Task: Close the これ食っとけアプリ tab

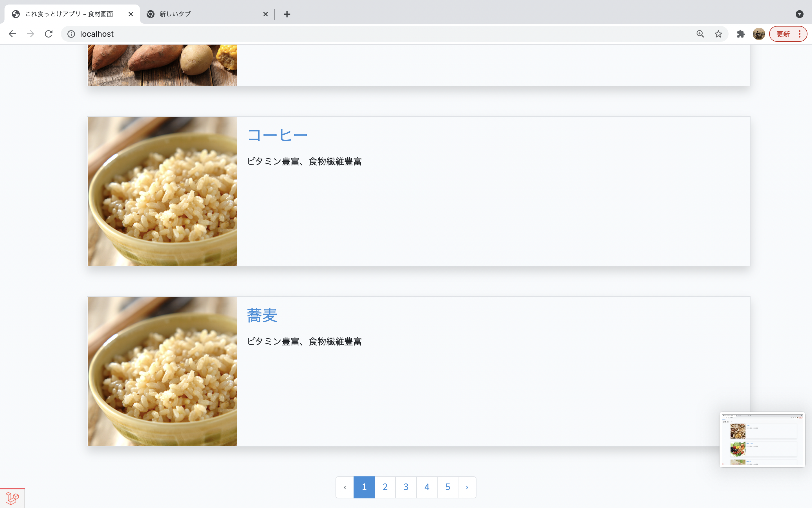Action: click(x=131, y=14)
